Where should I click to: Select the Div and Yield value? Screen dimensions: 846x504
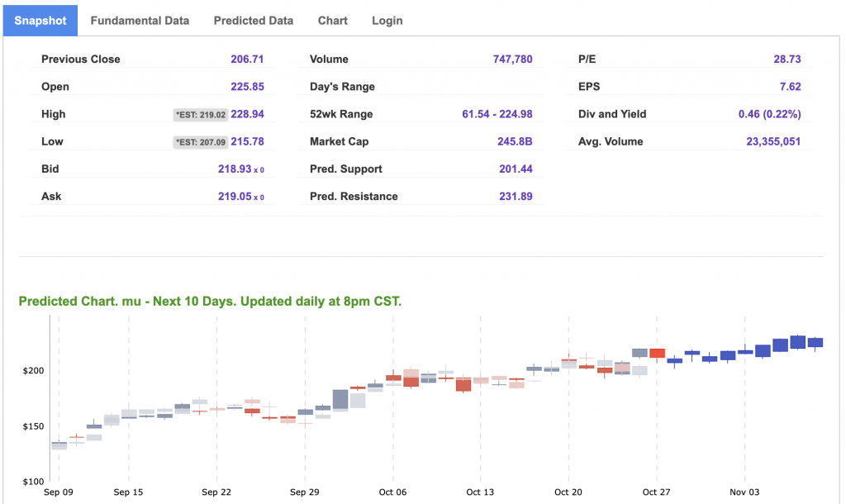pos(769,114)
